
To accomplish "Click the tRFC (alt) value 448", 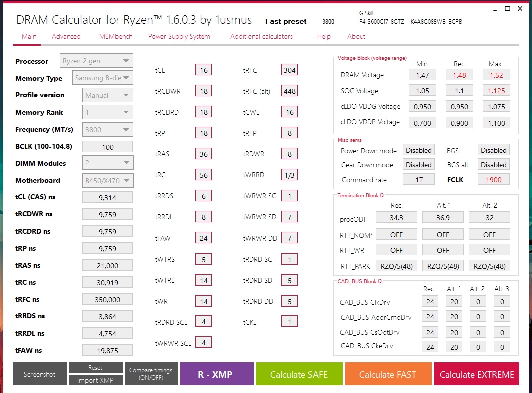I will pos(289,91).
